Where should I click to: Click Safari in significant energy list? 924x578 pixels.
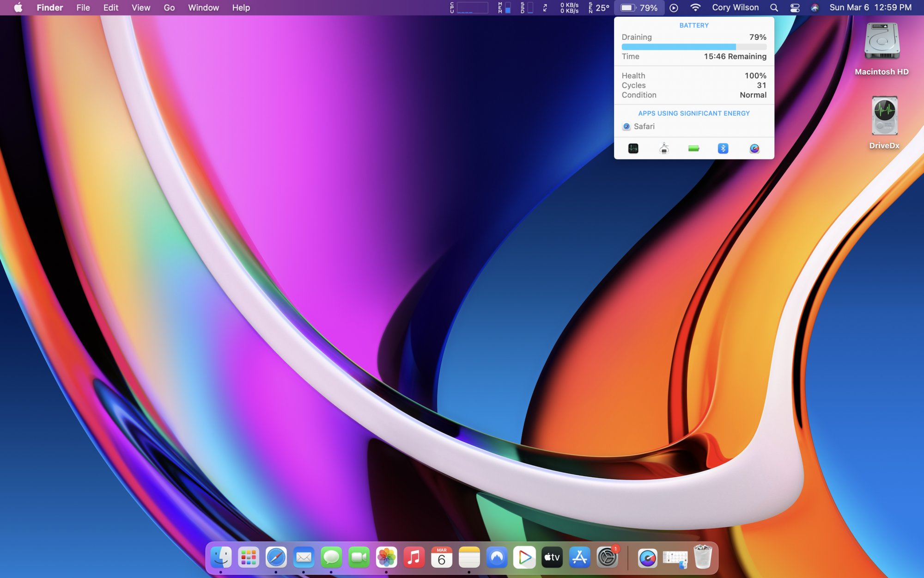tap(644, 126)
